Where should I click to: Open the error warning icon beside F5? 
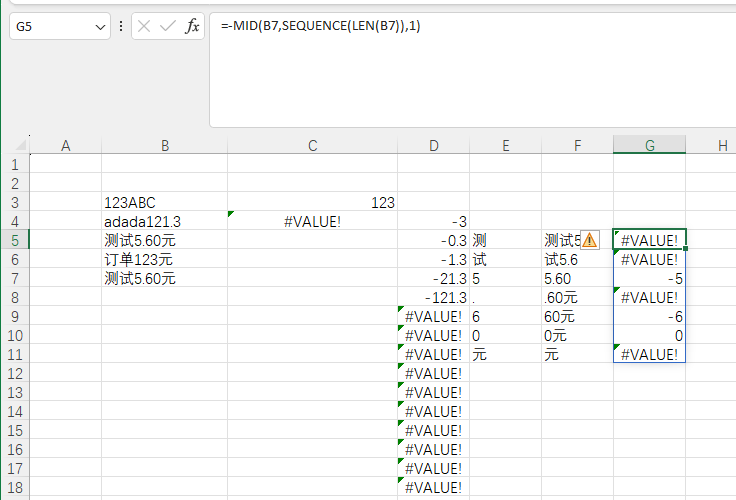[x=590, y=240]
